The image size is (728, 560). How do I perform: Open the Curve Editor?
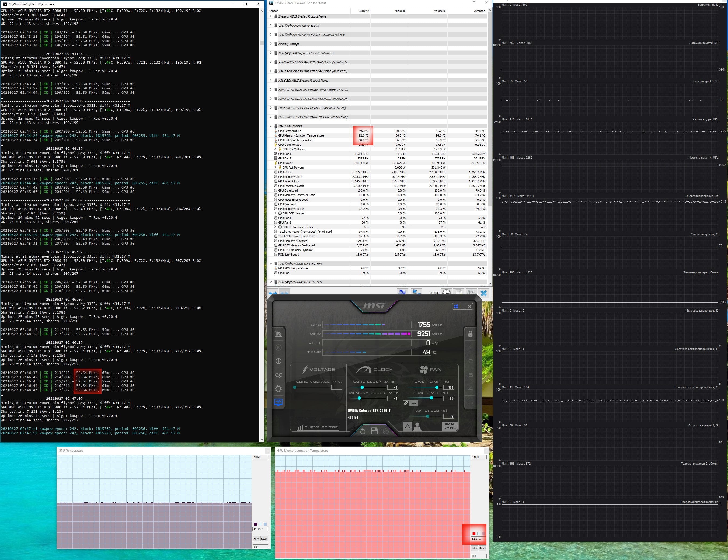coord(318,427)
